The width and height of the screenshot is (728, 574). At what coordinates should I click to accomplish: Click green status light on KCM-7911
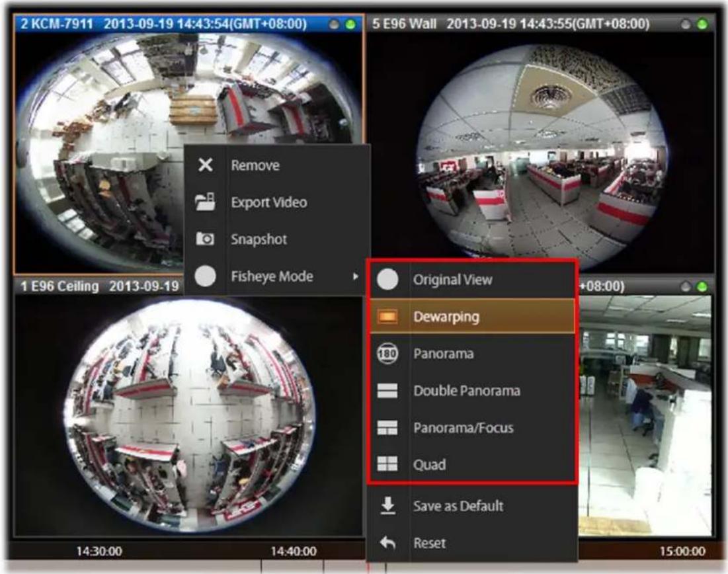[350, 24]
